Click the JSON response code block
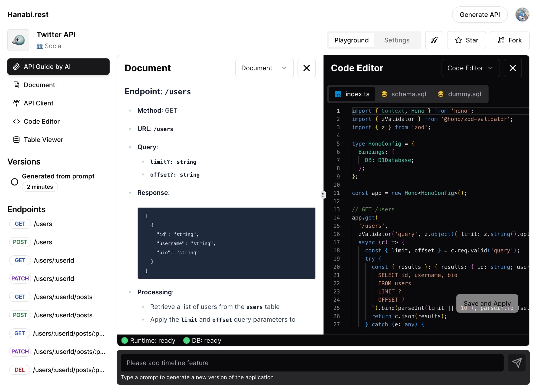The width and height of the screenshot is (537, 392). click(226, 243)
